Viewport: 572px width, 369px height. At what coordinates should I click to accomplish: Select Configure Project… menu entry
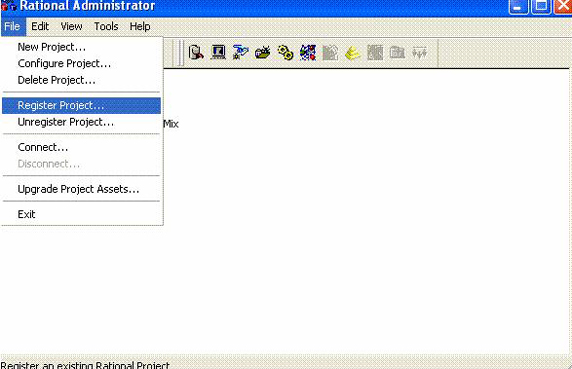point(81,63)
